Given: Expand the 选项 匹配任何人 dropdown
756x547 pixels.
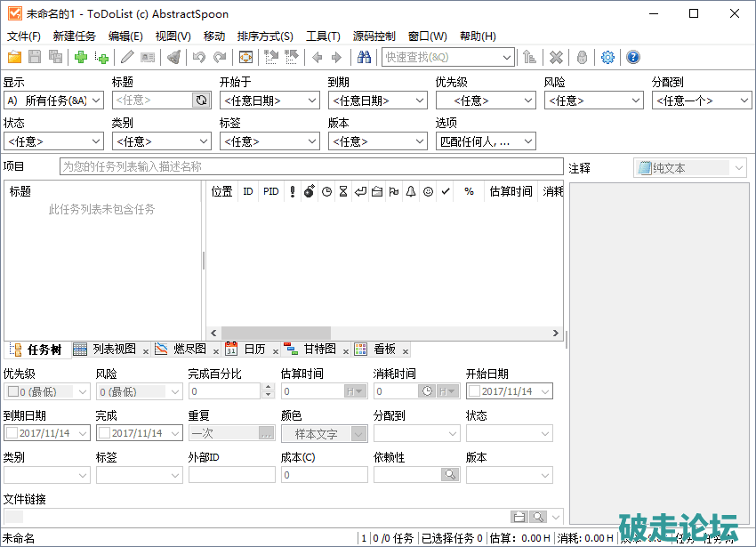Looking at the screenshot, I should [x=528, y=141].
